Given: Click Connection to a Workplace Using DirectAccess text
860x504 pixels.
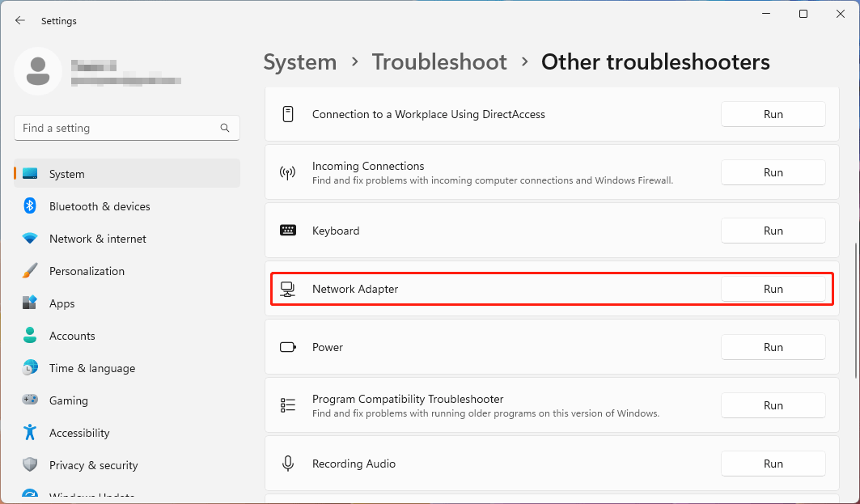Looking at the screenshot, I should (428, 114).
